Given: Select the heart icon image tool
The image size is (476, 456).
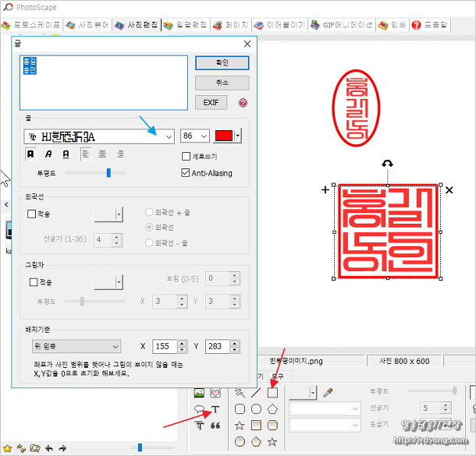Looking at the screenshot, I should pos(215,393).
